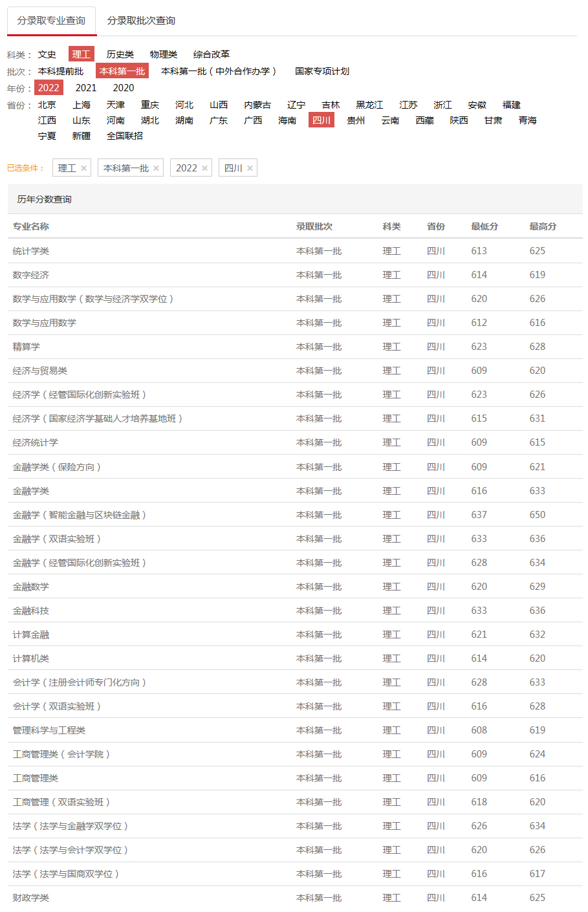Click 金融学（智能金融与区块链金融）row name
The image size is (588, 912).
(x=80, y=515)
